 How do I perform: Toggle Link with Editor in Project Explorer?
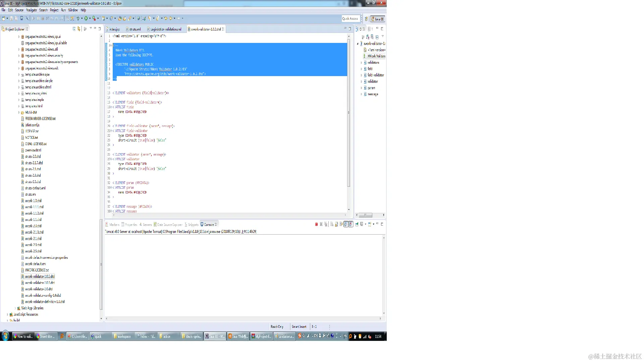tap(79, 29)
